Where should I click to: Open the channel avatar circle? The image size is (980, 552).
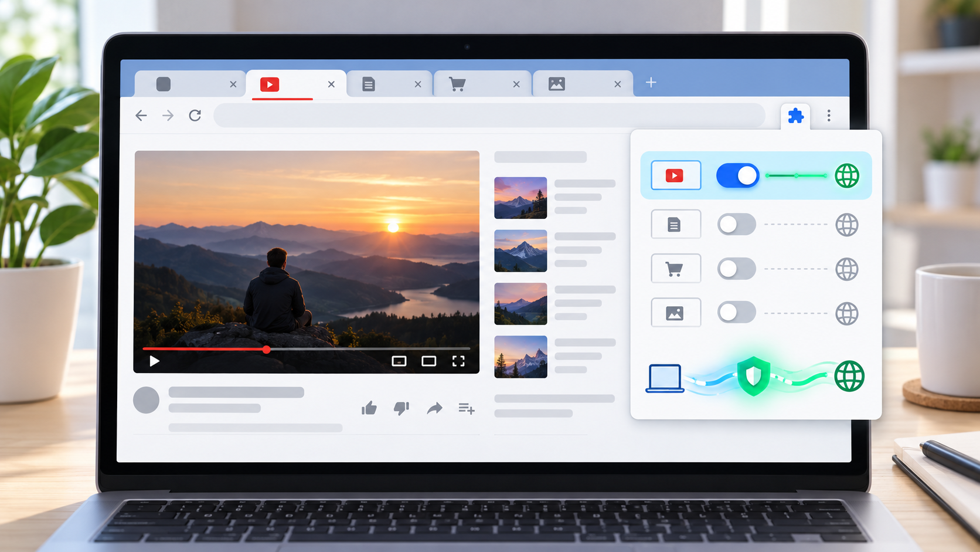[147, 400]
